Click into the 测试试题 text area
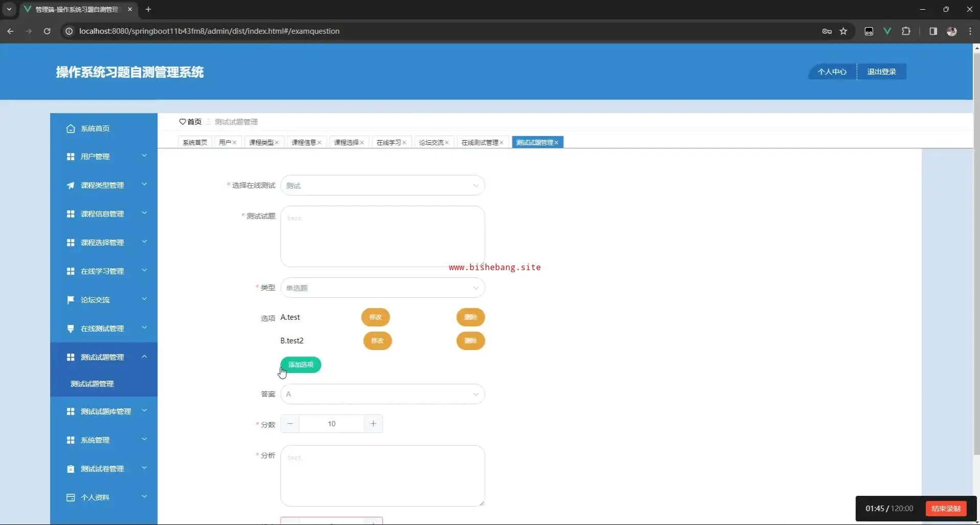 tap(383, 236)
